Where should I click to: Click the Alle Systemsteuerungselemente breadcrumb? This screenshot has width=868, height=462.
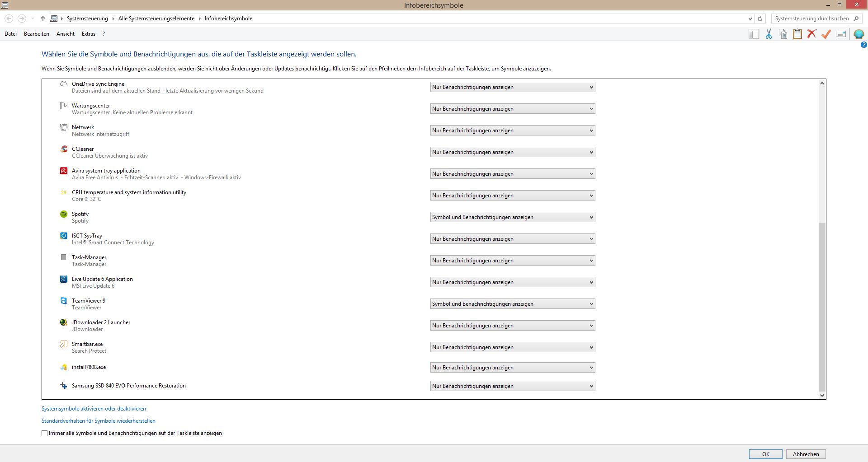tap(156, 19)
